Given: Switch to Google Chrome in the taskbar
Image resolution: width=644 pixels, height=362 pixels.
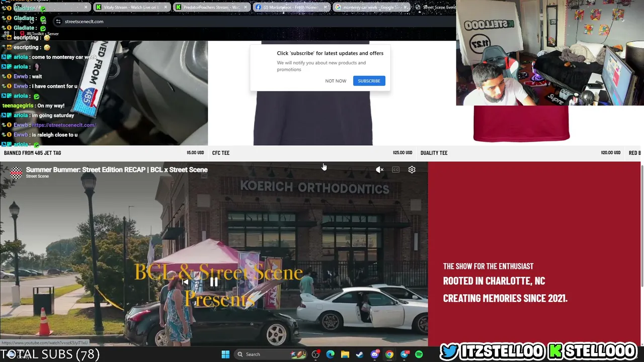Looking at the screenshot, I should tap(389, 354).
